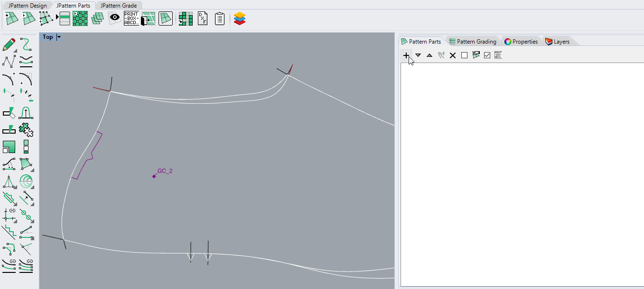Click the move down triangle arrow
Viewport: 644px width, 289px height.
pyautogui.click(x=418, y=55)
